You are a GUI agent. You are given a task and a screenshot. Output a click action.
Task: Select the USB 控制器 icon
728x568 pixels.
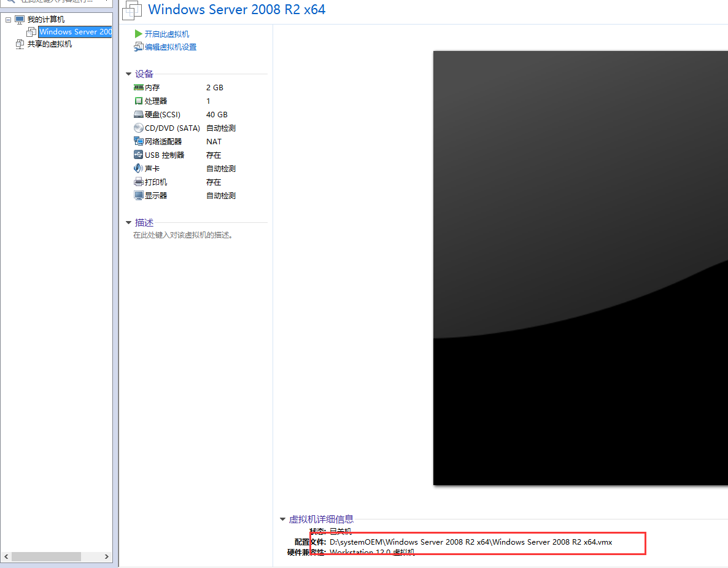(x=138, y=155)
